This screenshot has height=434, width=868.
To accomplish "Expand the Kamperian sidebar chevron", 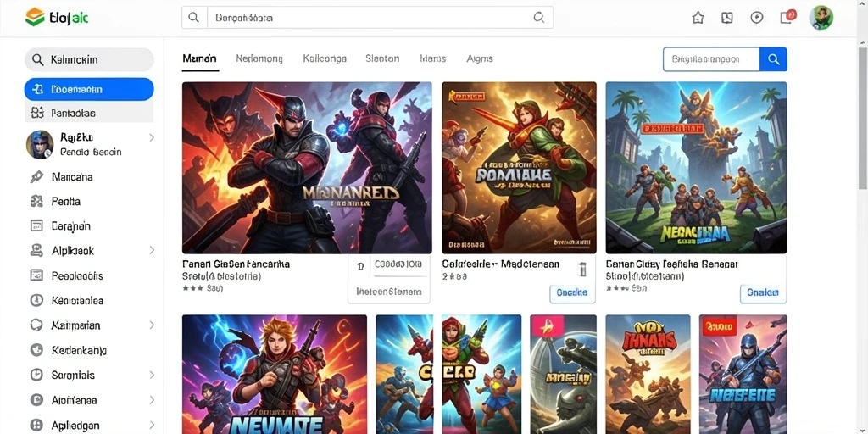I will click(152, 325).
